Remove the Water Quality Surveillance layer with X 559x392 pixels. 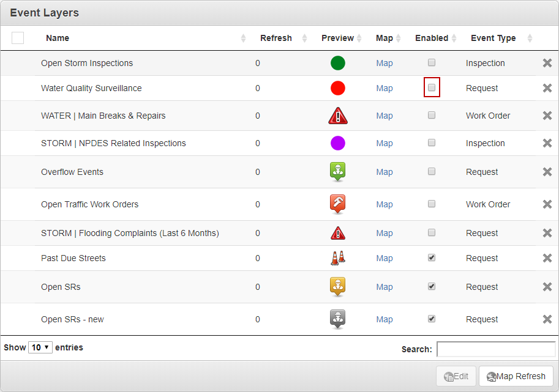coord(547,88)
